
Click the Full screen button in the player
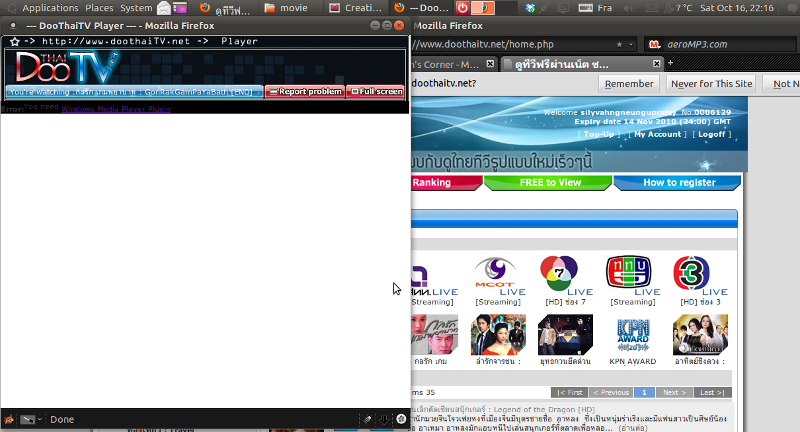pyautogui.click(x=377, y=92)
